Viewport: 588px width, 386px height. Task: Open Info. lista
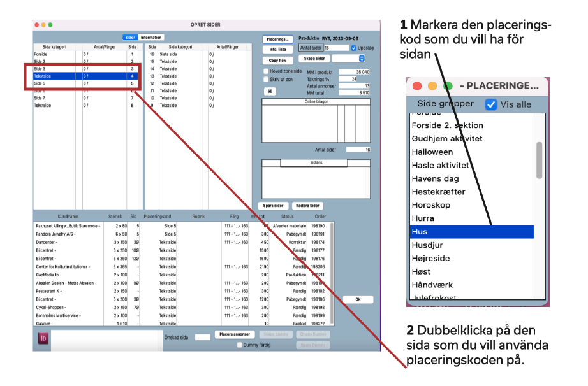tap(277, 49)
